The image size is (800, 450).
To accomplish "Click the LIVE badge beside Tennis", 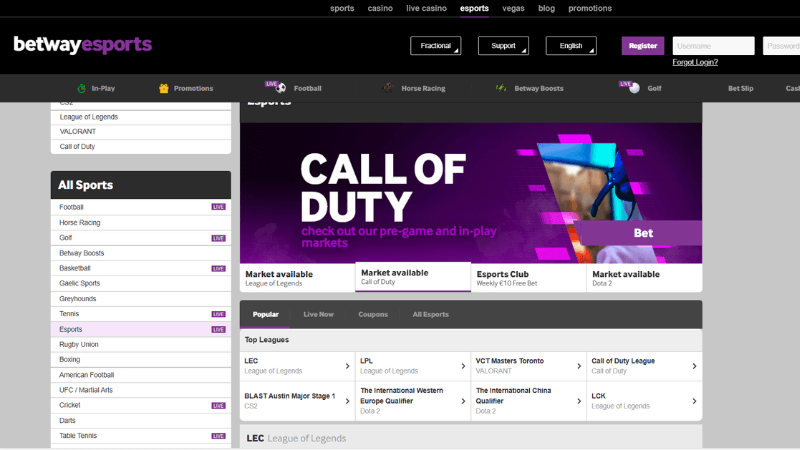I will point(218,314).
